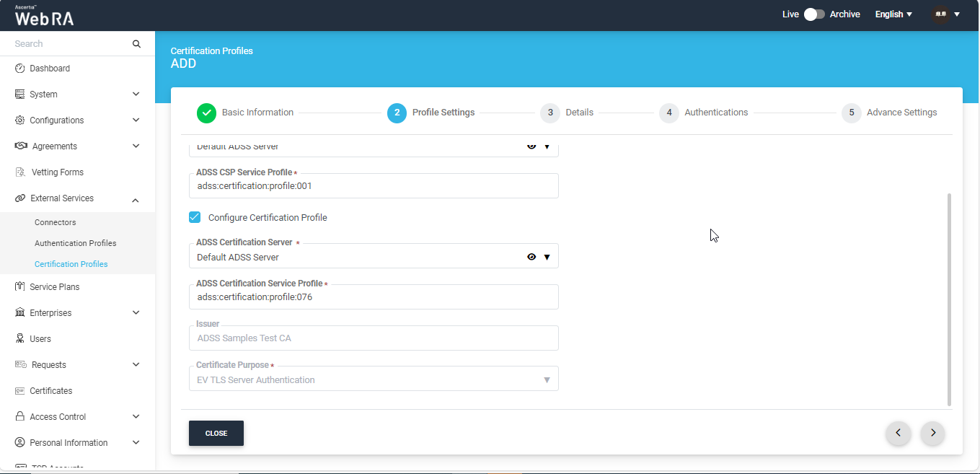Open Dashboard from the sidebar icon

click(x=20, y=69)
